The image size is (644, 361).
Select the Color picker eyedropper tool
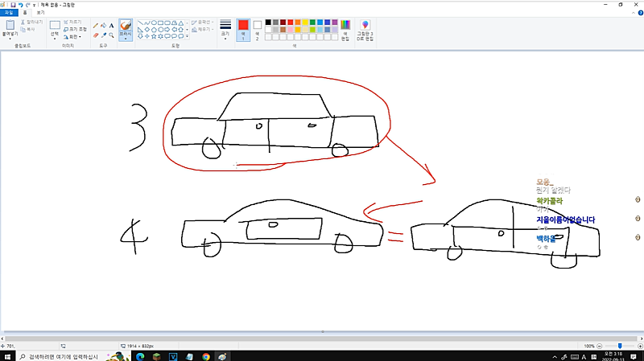tap(103, 35)
